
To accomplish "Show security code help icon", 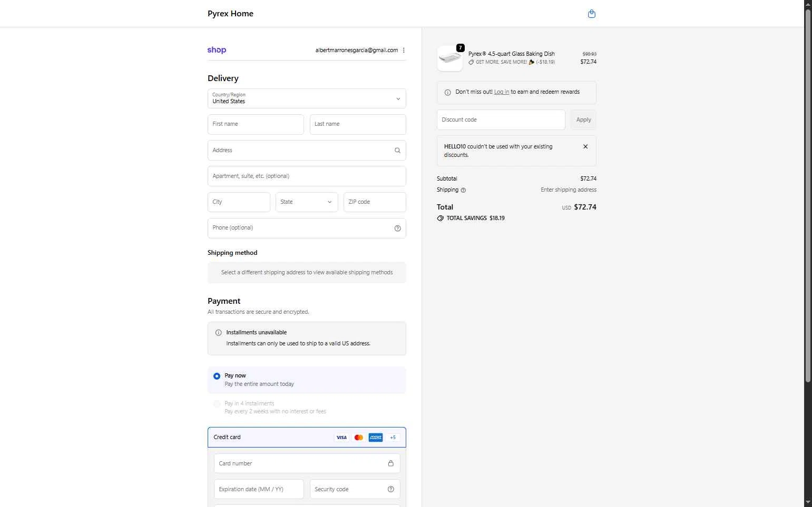I will coord(390,489).
